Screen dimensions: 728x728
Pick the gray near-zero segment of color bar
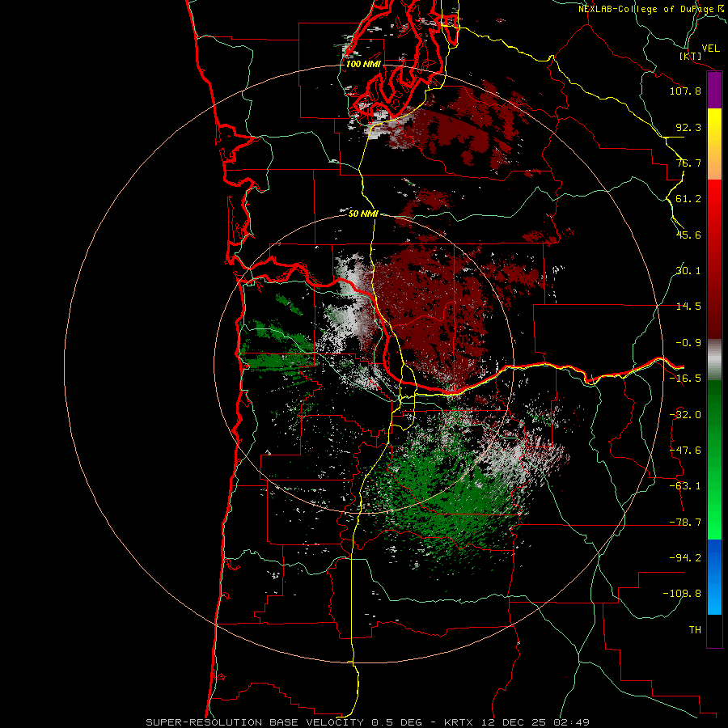pyautogui.click(x=714, y=359)
